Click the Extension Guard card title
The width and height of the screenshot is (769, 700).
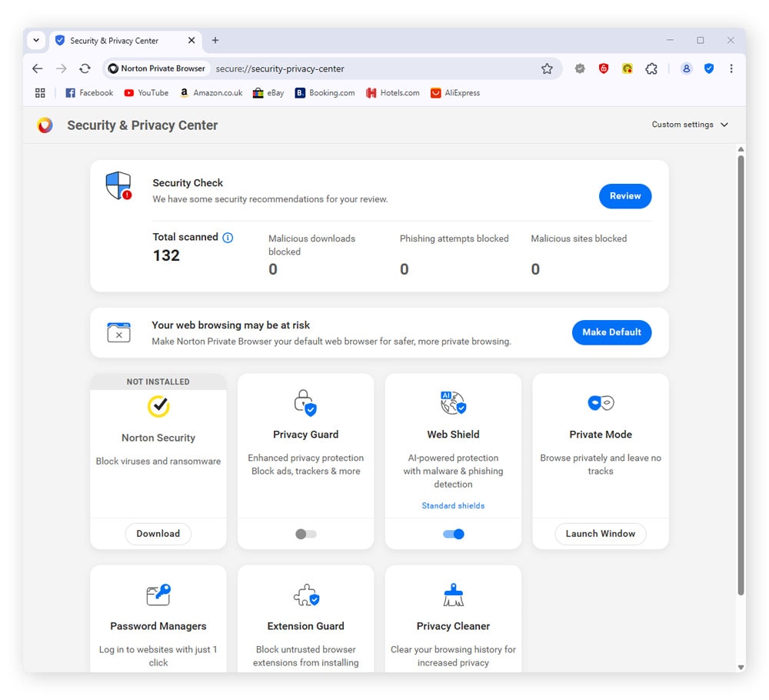(305, 626)
